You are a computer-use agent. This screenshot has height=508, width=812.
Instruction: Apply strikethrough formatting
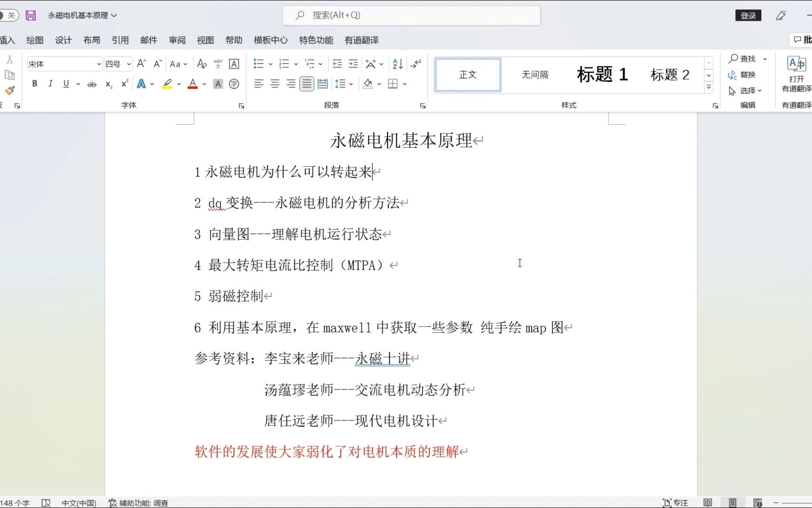click(92, 84)
